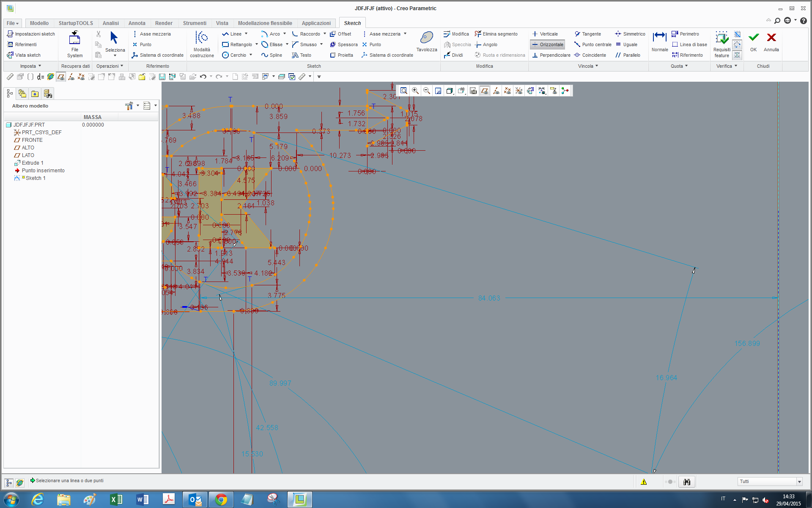Toggle axis display in graphics toolbar
This screenshot has height=508, width=812.
point(496,91)
